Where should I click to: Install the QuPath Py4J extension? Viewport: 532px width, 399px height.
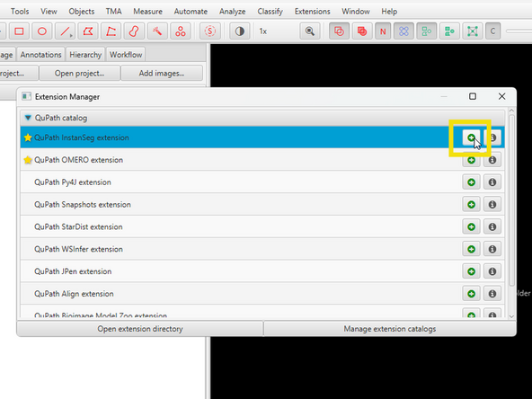click(471, 182)
